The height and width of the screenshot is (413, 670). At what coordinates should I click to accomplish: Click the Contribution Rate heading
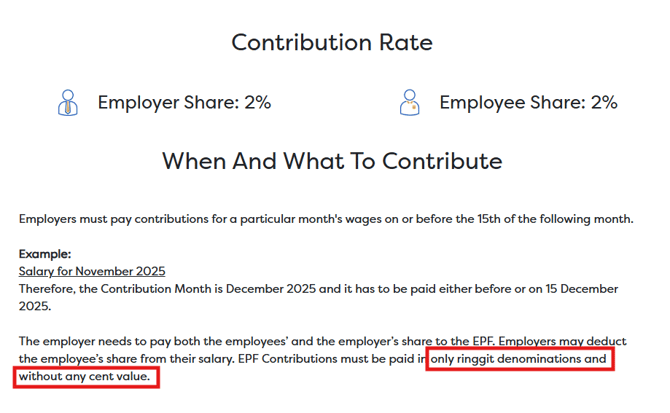click(332, 42)
